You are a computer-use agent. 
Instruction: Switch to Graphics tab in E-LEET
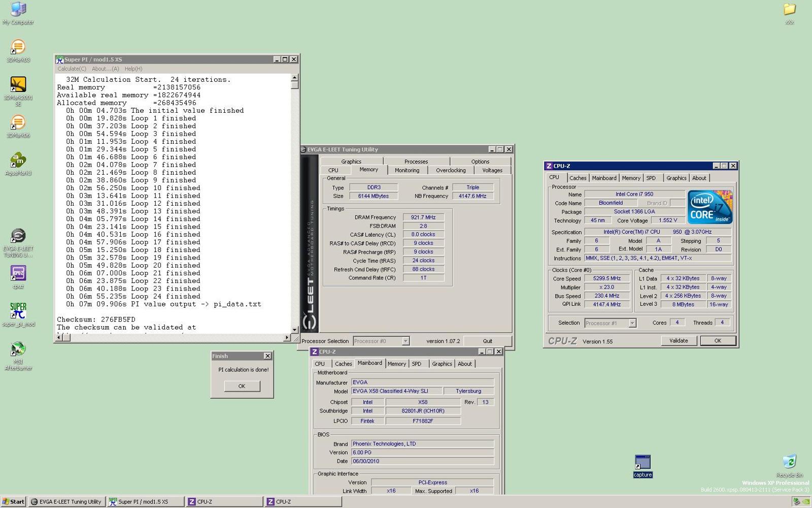[351, 162]
